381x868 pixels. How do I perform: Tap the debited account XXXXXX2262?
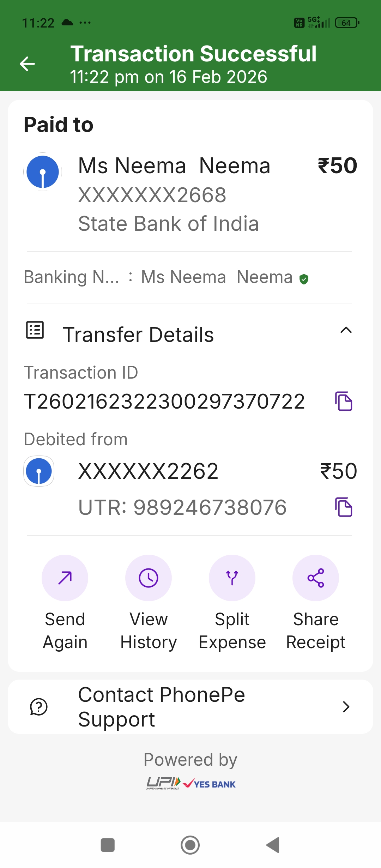(x=148, y=471)
